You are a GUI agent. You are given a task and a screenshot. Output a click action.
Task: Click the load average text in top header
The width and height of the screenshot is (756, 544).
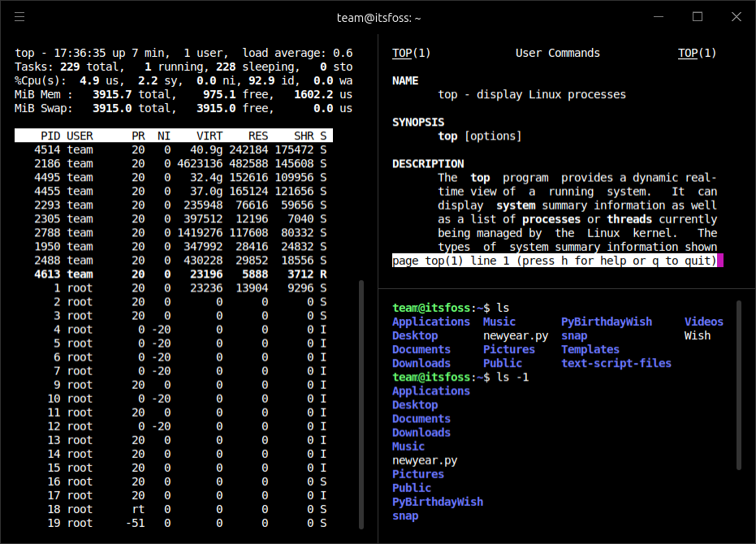coord(297,53)
